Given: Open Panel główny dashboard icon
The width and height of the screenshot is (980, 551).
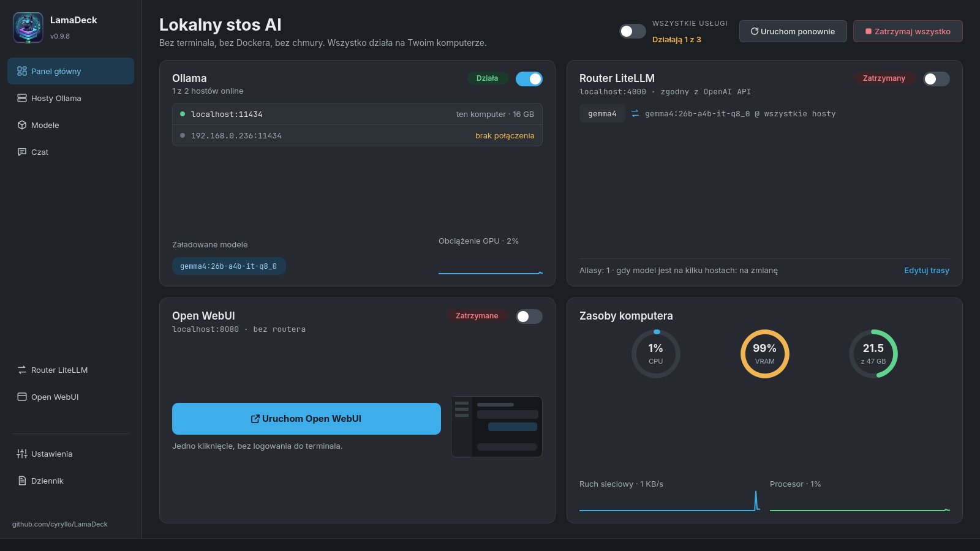Looking at the screenshot, I should tap(22, 71).
